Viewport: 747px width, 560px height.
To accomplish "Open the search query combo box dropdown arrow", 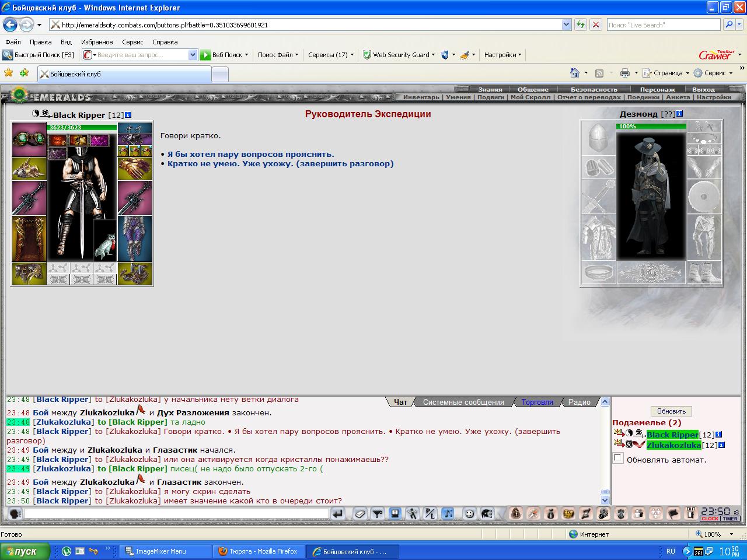I will pyautogui.click(x=193, y=55).
